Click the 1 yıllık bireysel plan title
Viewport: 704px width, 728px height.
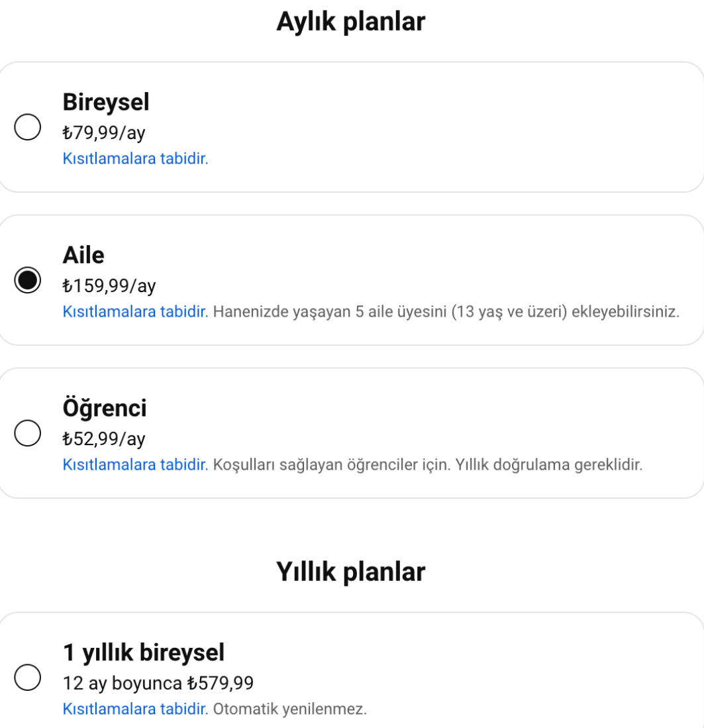[x=144, y=653]
